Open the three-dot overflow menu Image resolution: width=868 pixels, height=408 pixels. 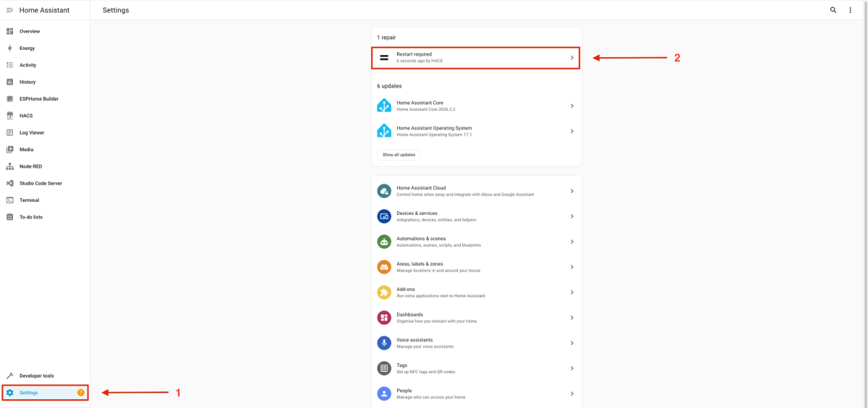coord(851,10)
